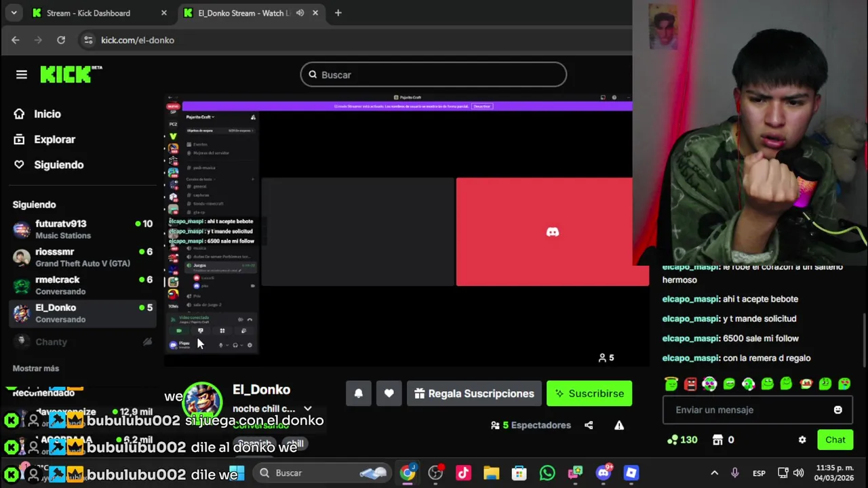Image resolution: width=868 pixels, height=488 pixels.
Task: Open the offline Chanty channel
Action: point(83,342)
